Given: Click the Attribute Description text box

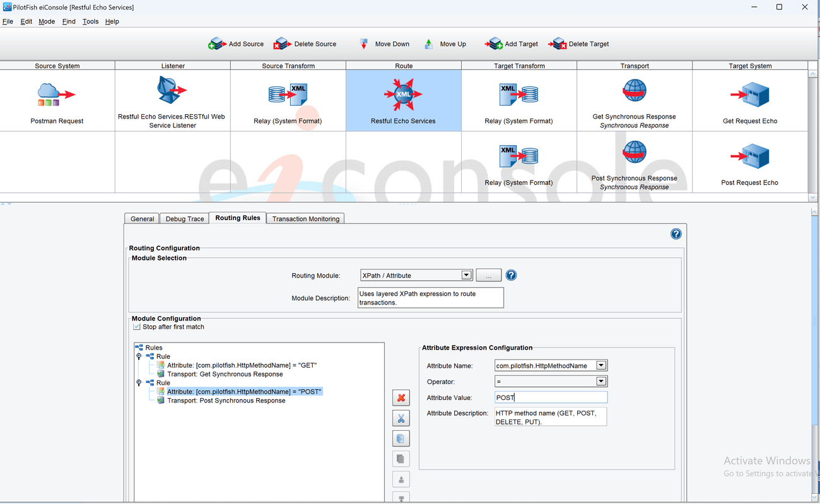Looking at the screenshot, I should click(x=551, y=416).
